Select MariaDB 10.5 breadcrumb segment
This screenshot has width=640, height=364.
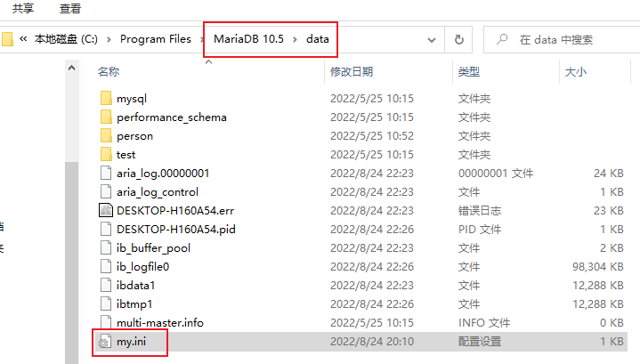click(248, 39)
